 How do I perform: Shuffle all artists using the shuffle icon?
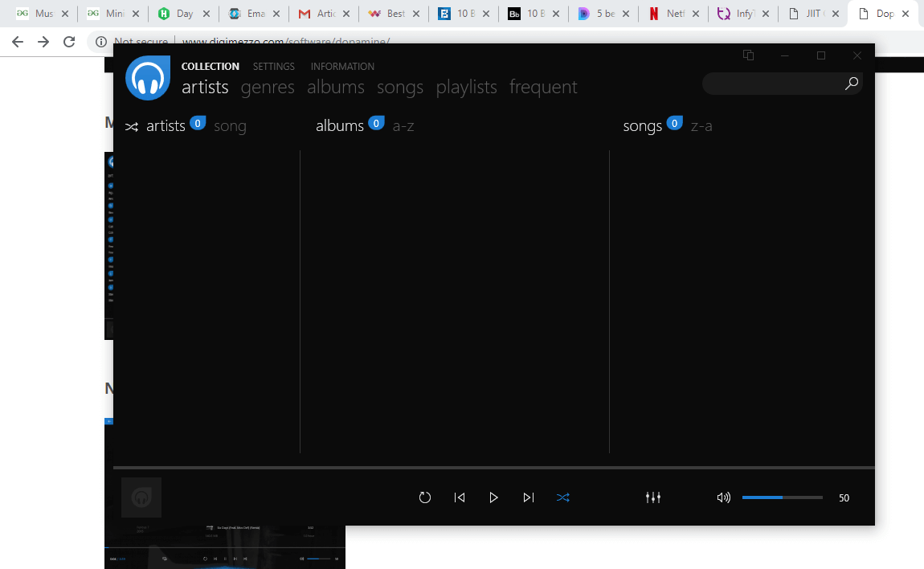coord(132,126)
